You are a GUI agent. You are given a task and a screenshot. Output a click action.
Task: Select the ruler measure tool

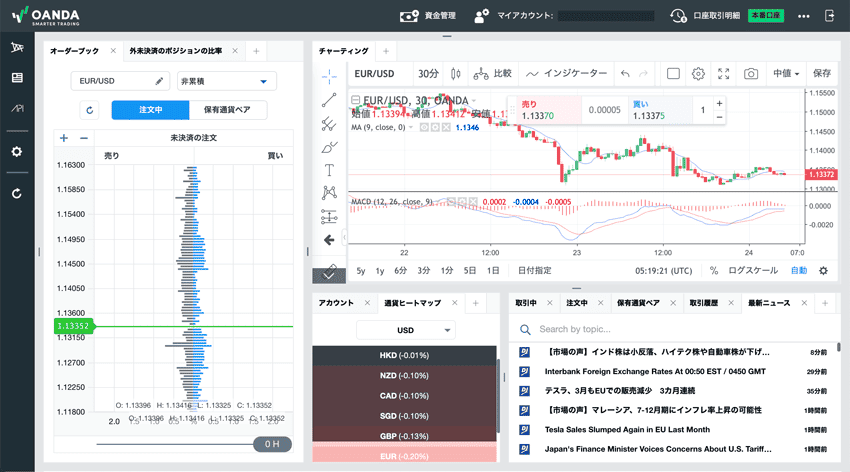329,273
